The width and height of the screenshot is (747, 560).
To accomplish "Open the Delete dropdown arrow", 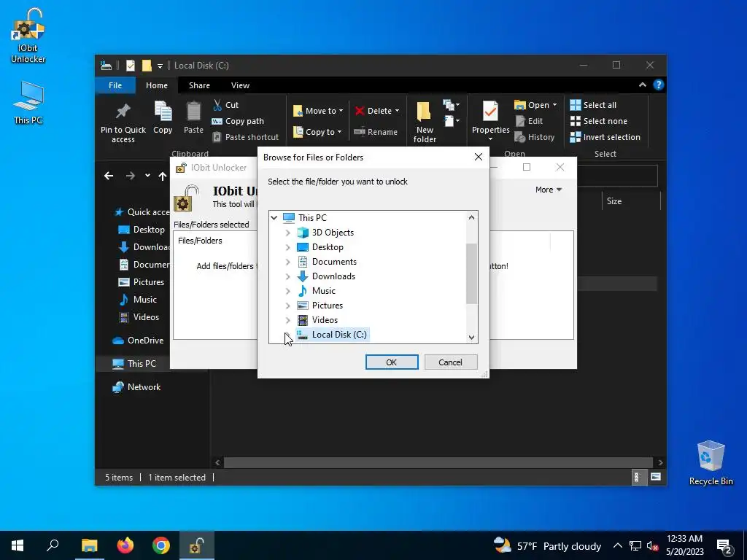I will tap(398, 111).
